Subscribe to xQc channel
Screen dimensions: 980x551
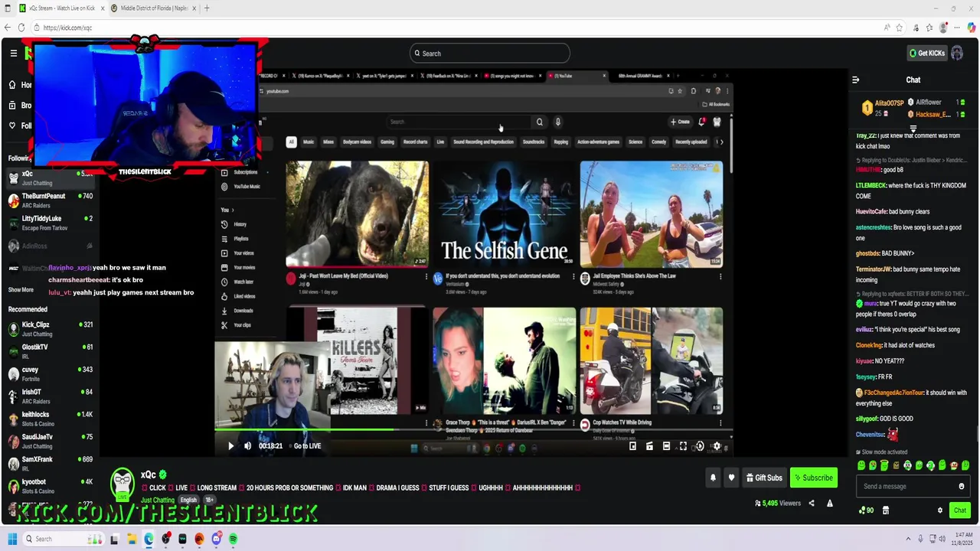[814, 478]
